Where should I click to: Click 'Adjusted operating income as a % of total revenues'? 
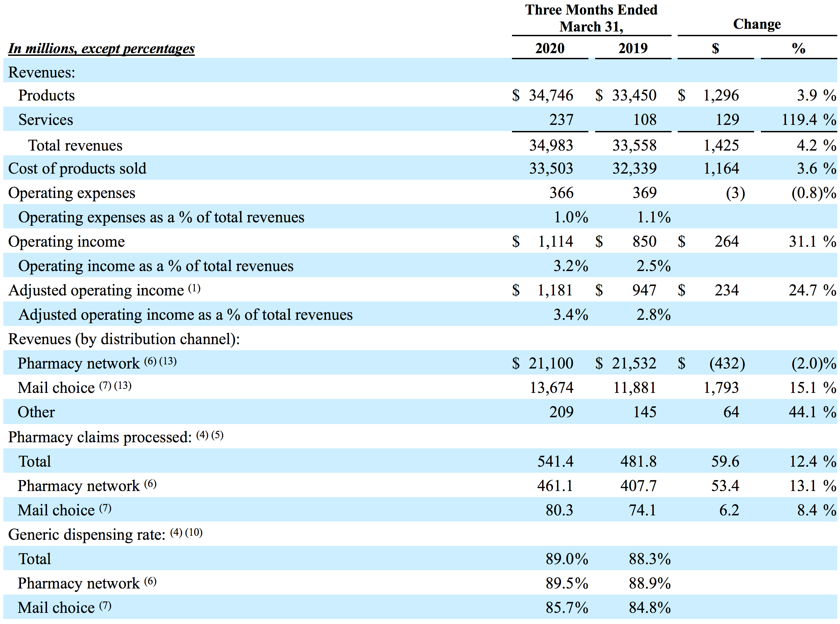pos(186,315)
